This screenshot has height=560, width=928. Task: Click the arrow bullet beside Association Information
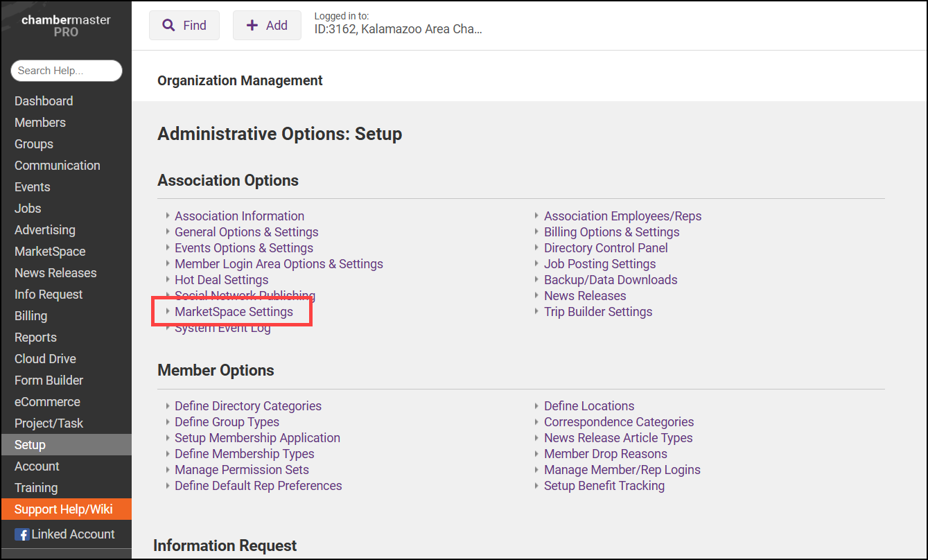168,216
